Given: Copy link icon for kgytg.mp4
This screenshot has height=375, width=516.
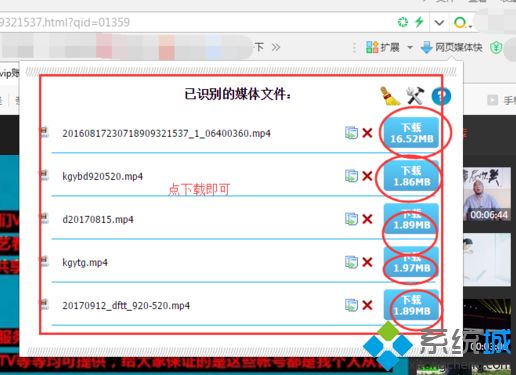Looking at the screenshot, I should pyautogui.click(x=351, y=262).
